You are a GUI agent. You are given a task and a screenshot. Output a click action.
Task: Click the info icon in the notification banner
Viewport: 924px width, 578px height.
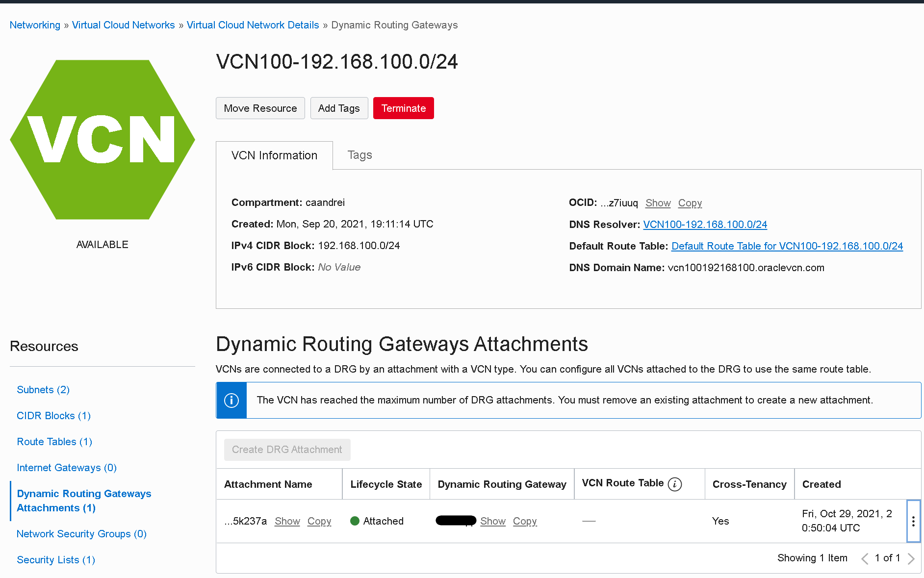(x=231, y=401)
